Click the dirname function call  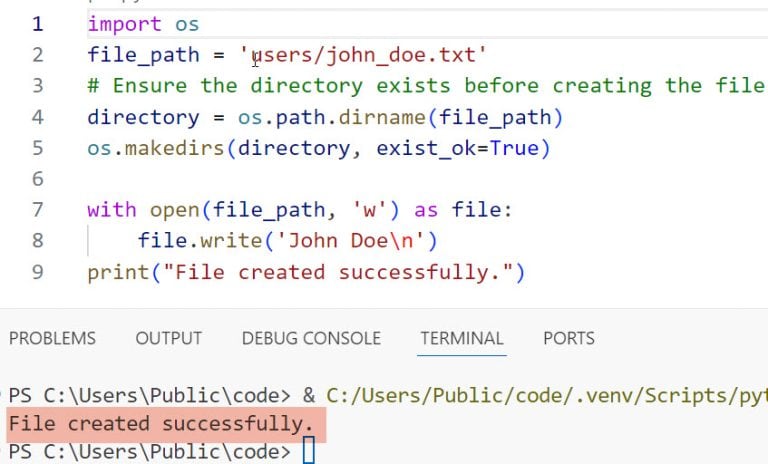pyautogui.click(x=382, y=117)
